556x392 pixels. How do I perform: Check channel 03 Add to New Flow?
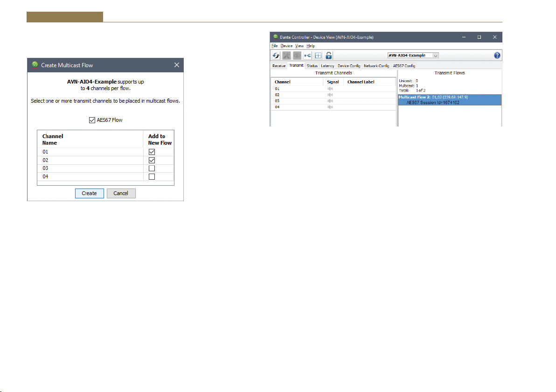tap(152, 168)
